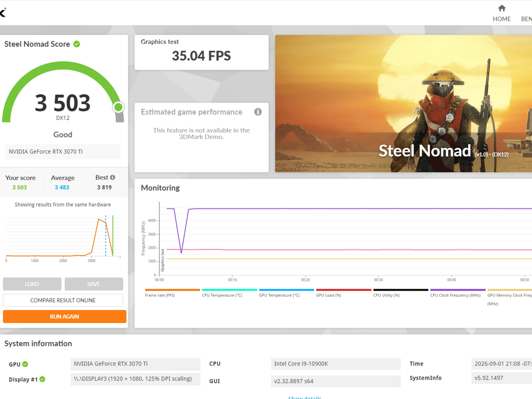The height and width of the screenshot is (399, 532).
Task: Click COMPARE RESULT ONLINE button
Action: point(63,300)
